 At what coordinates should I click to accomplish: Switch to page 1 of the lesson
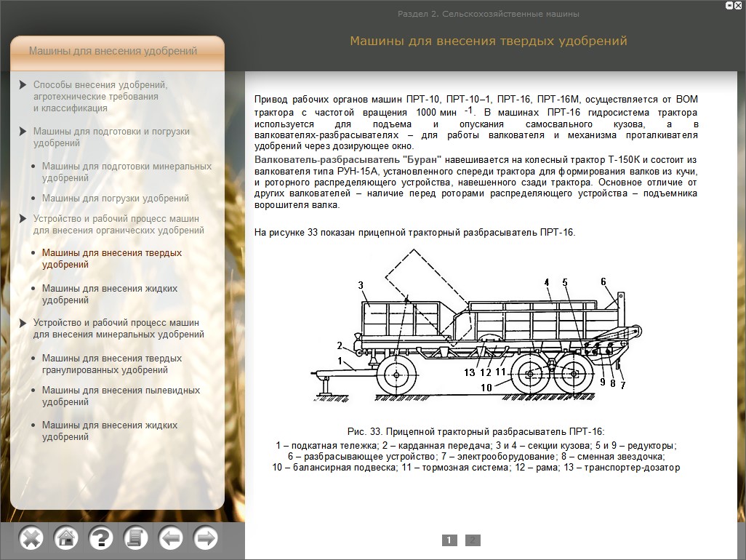tap(449, 540)
